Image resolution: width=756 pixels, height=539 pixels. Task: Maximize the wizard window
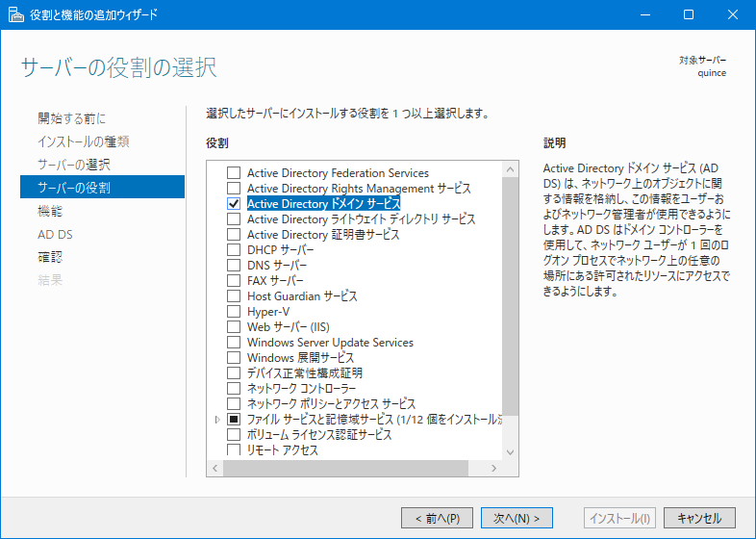coord(689,14)
